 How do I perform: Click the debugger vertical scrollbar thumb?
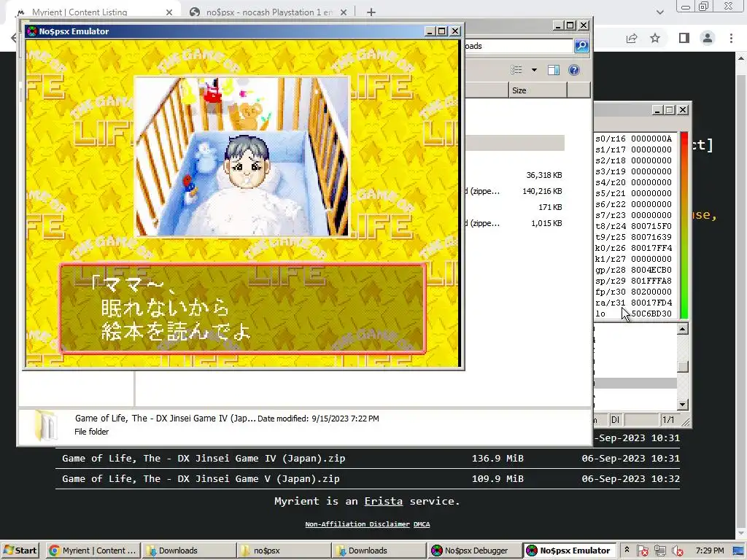pos(683,367)
